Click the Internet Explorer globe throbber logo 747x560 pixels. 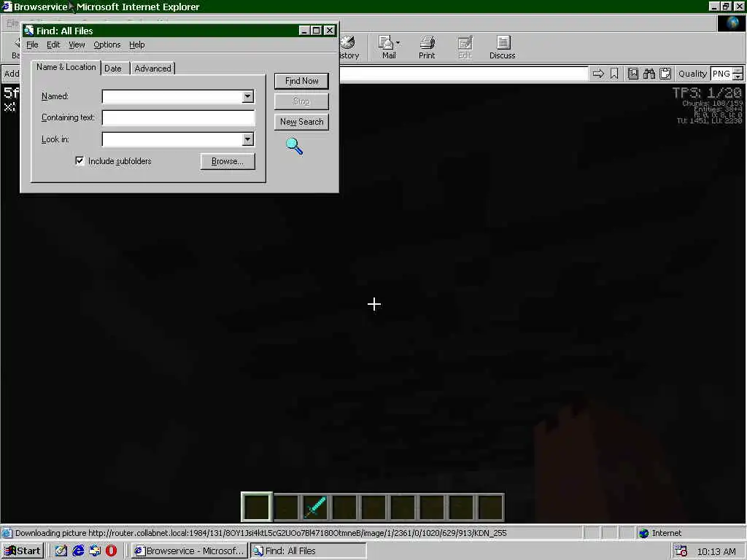pos(731,23)
